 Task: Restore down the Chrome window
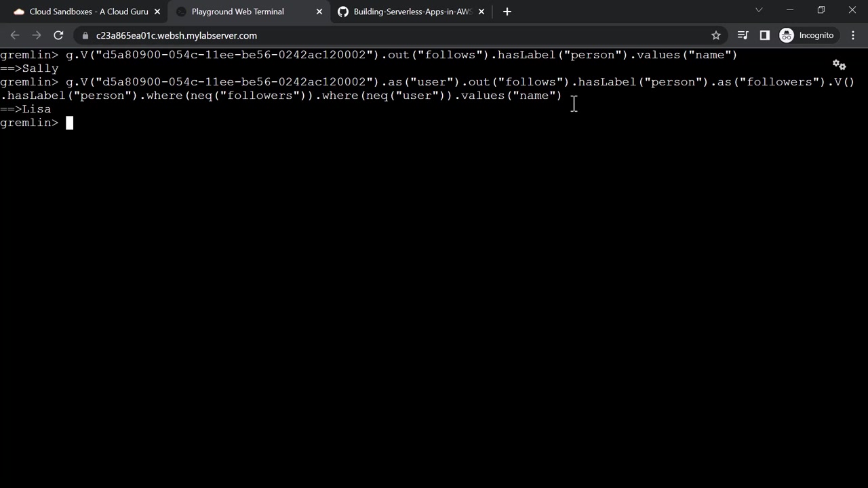click(x=821, y=10)
